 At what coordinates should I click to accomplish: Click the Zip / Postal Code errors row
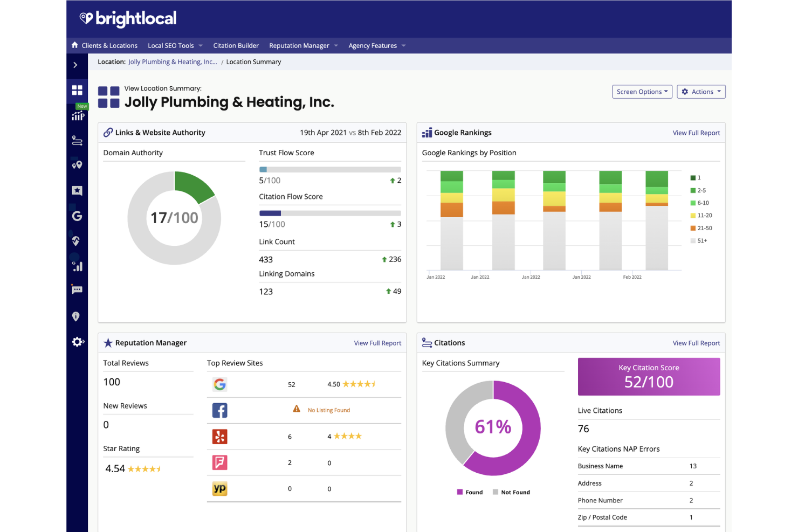[x=649, y=517]
